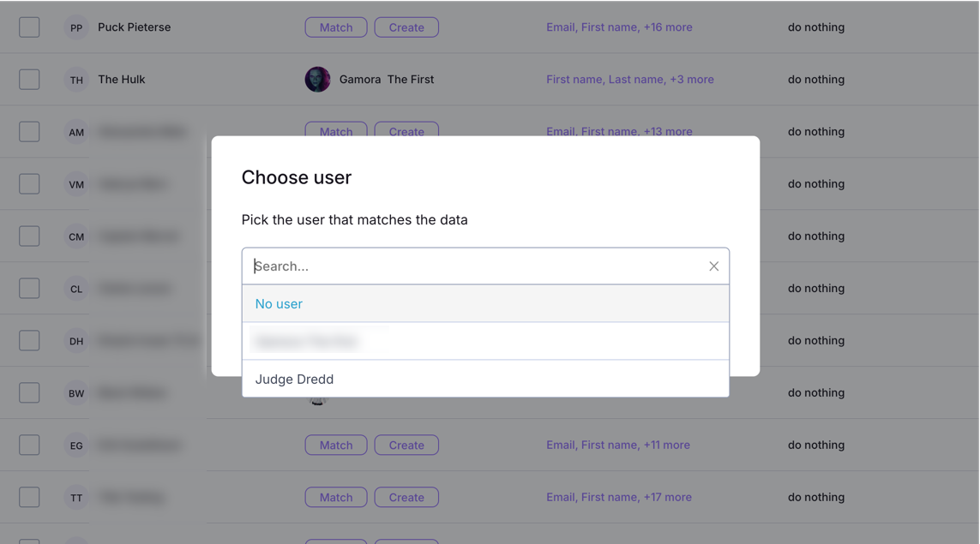The image size is (980, 544).
Task: Click the TH avatar for The Hulk
Action: coord(76,80)
